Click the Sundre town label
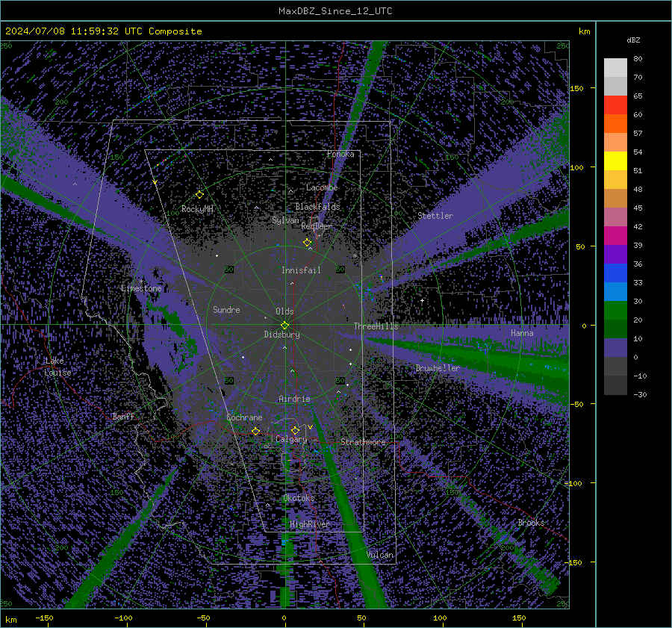 pos(226,309)
